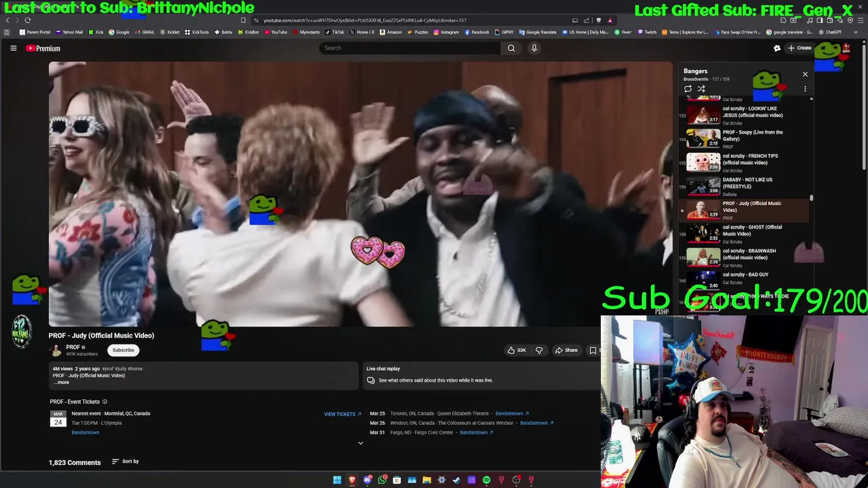The width and height of the screenshot is (868, 488).
Task: Play cal scruby BRAINWASH video
Action: (x=745, y=257)
